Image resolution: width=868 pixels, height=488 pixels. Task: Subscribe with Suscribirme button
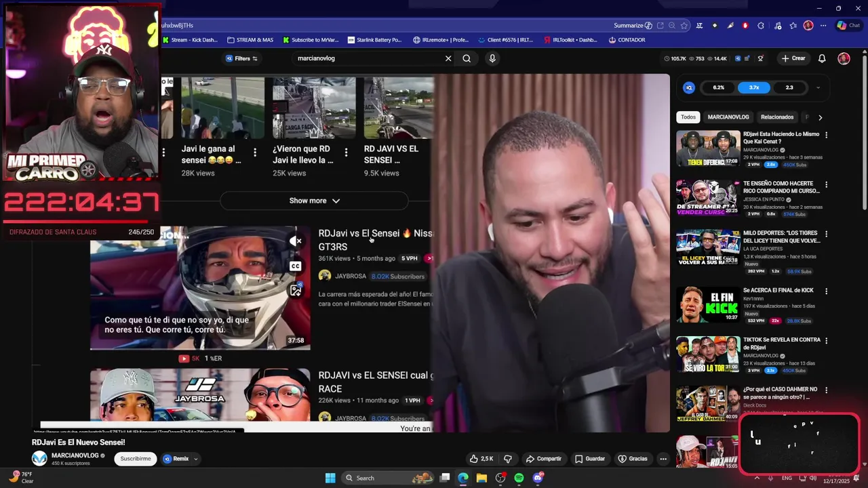pos(136,459)
